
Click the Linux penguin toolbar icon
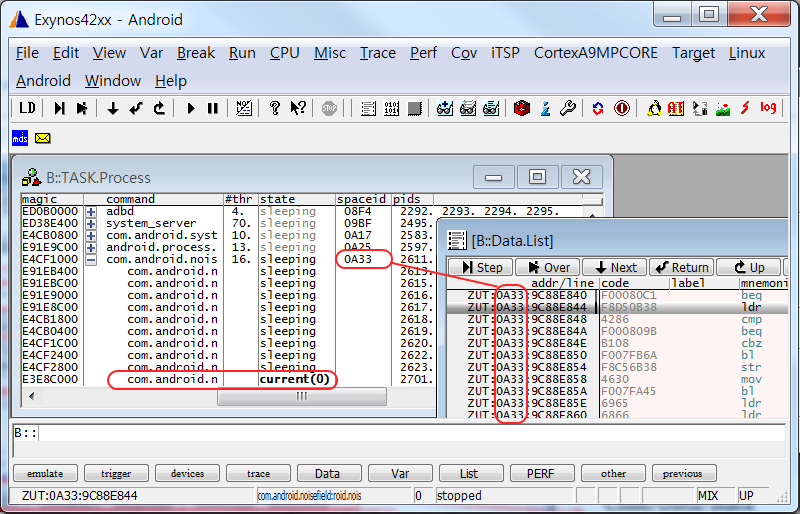[655, 108]
